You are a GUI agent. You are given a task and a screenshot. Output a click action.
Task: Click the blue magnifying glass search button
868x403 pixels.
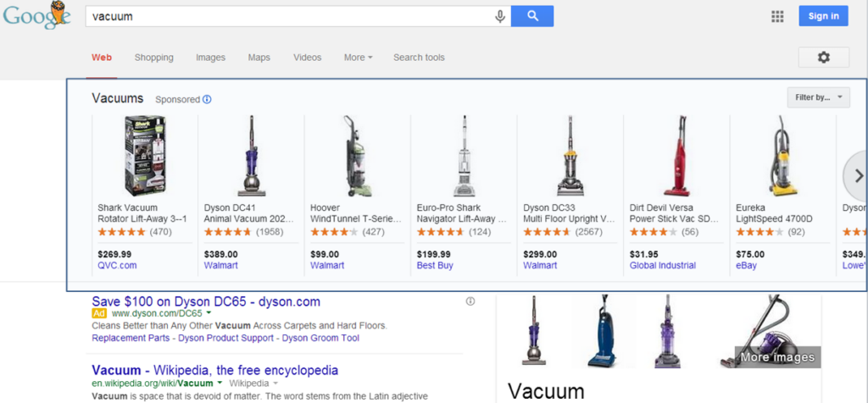pos(532,16)
